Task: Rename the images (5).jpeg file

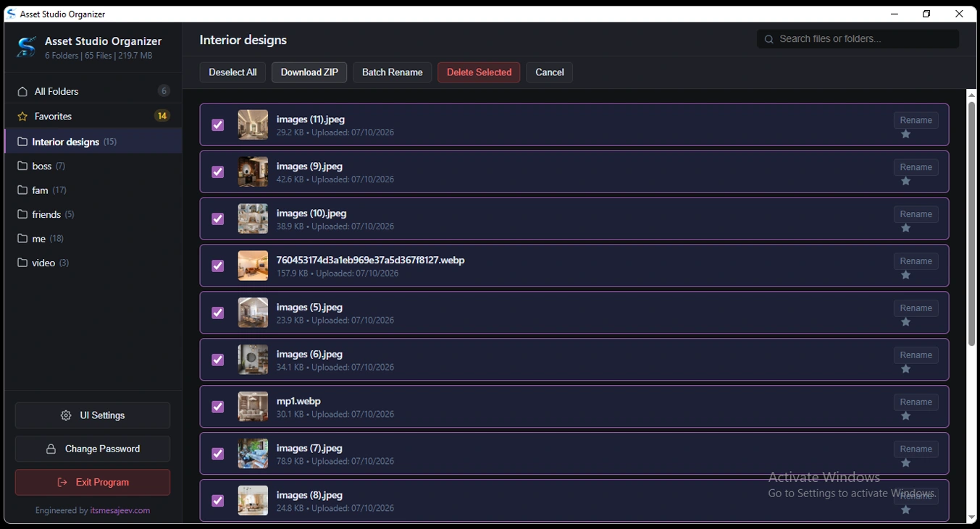Action: (x=916, y=308)
